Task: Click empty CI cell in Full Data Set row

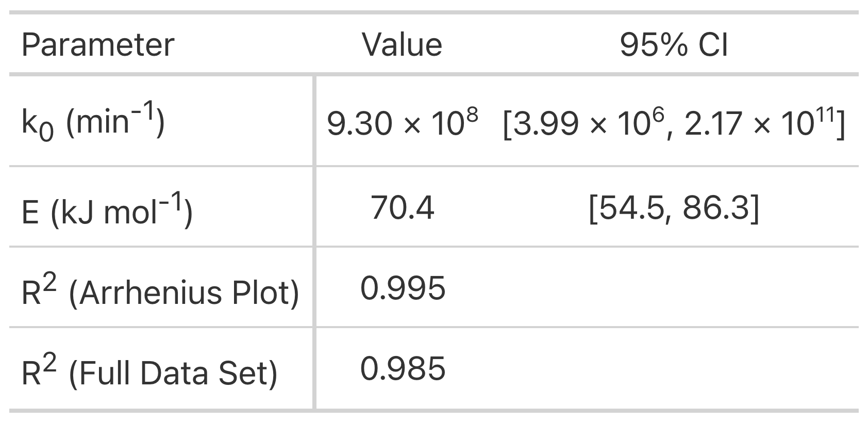Action: coord(674,368)
